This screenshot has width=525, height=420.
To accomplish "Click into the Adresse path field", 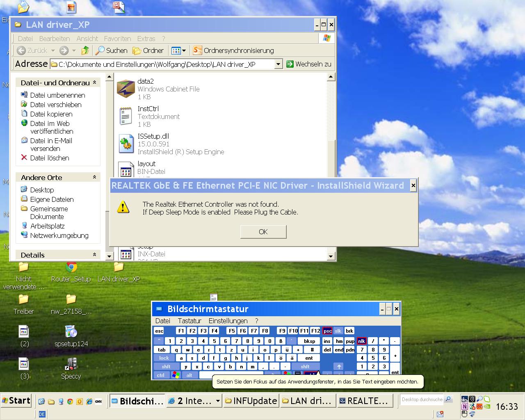I will pos(162,64).
